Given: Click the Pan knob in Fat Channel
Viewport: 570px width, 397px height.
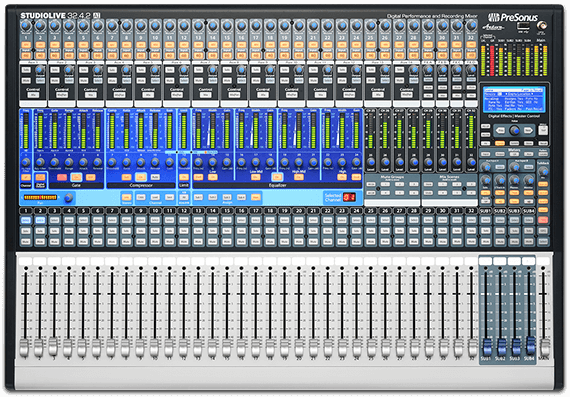Looking at the screenshot, I should pyautogui.click(x=68, y=198).
